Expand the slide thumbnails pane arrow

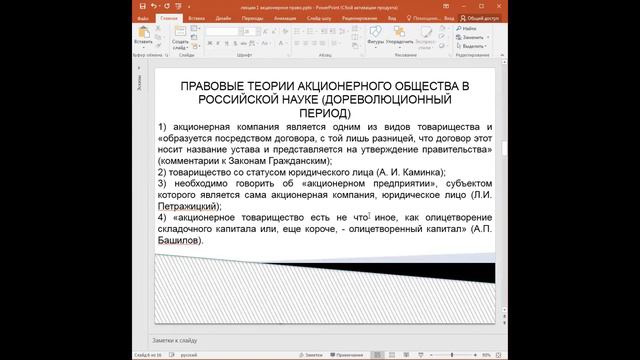point(139,68)
